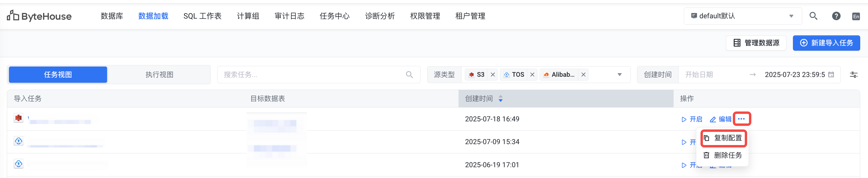
Task: Click the 新建导入任务 button
Action: pos(826,43)
